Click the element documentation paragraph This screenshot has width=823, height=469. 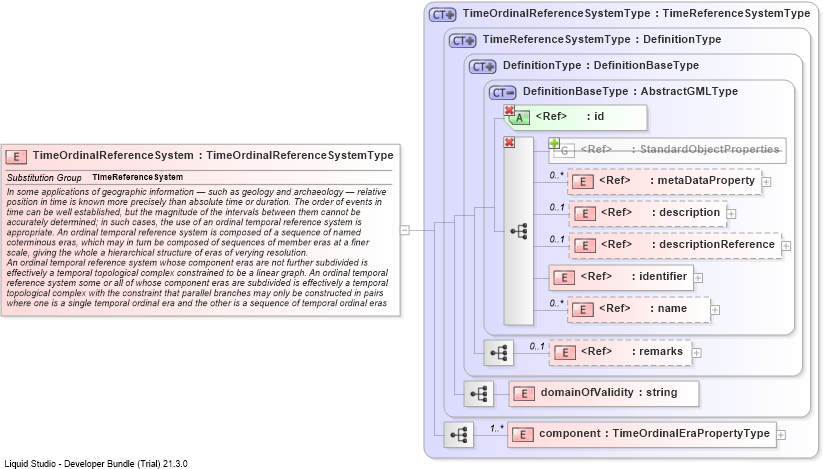click(197, 248)
